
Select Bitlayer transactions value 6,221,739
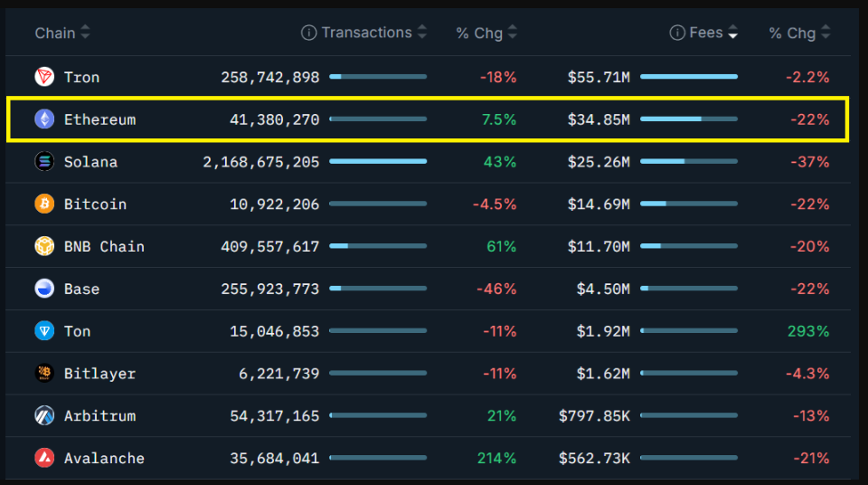click(x=279, y=374)
